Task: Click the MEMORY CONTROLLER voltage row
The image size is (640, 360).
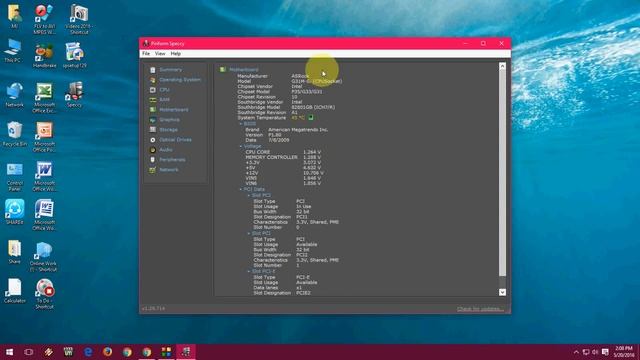Action: click(283, 157)
